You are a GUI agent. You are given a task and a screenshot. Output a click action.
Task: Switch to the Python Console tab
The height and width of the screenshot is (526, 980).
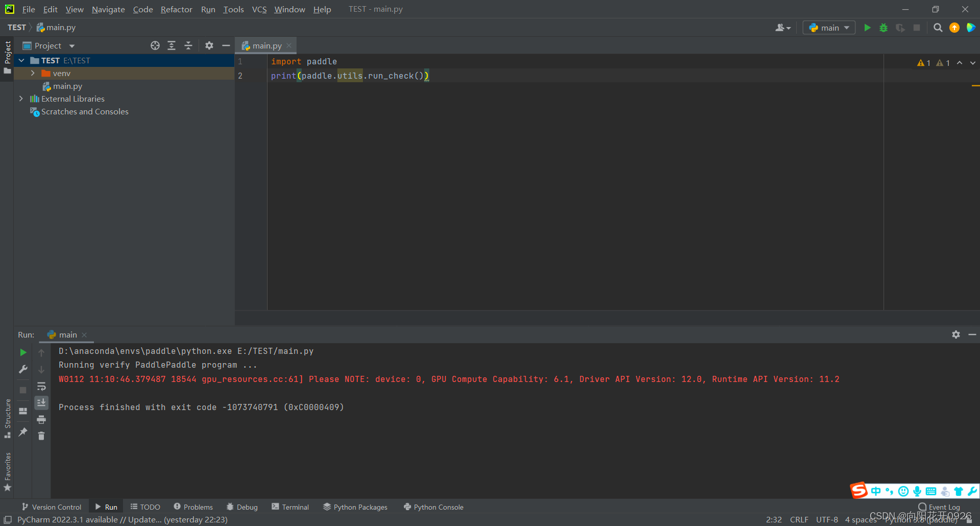[433, 507]
